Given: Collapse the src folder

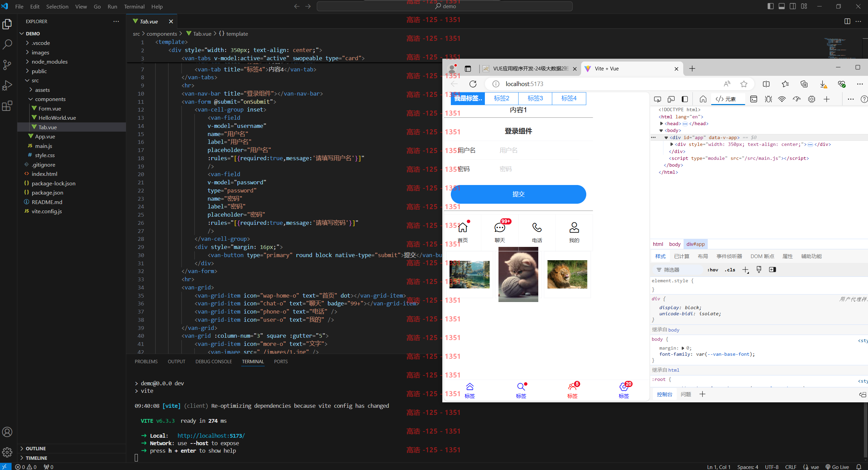Looking at the screenshot, I should click(x=35, y=80).
